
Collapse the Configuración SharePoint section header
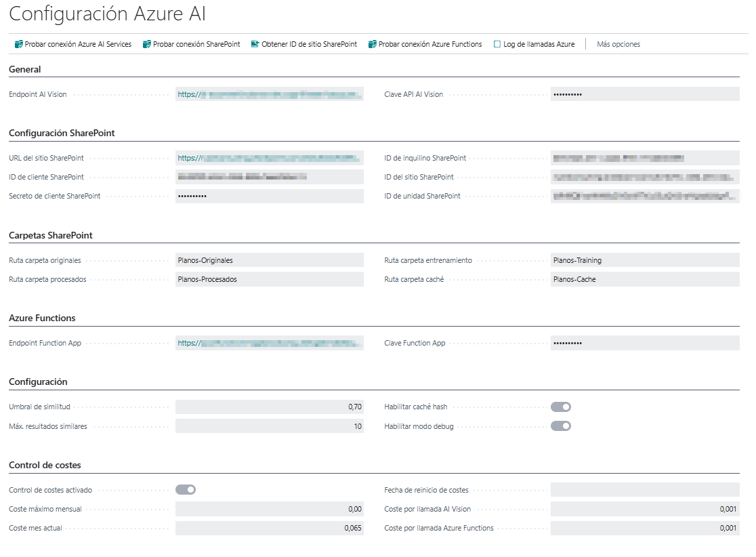coord(62,133)
